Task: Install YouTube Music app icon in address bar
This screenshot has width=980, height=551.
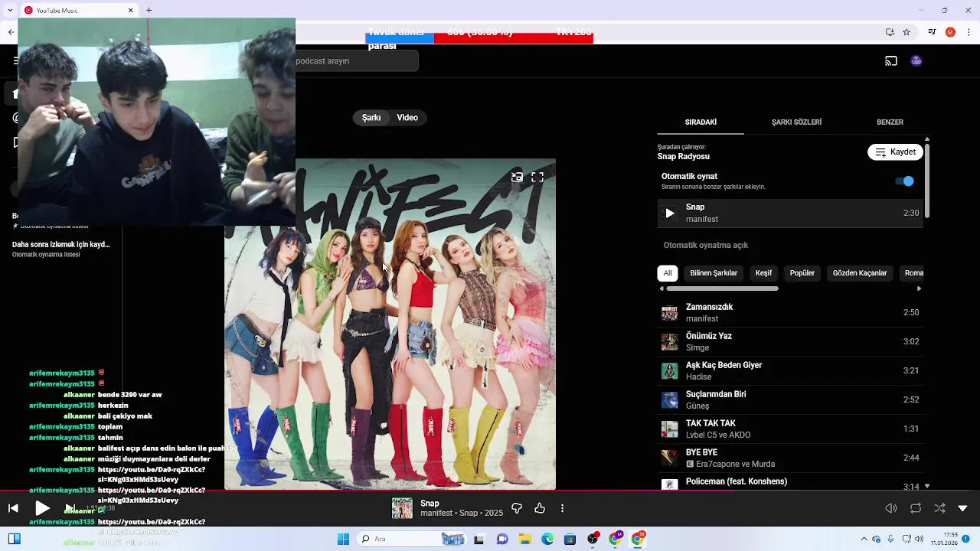Action: pyautogui.click(x=890, y=32)
